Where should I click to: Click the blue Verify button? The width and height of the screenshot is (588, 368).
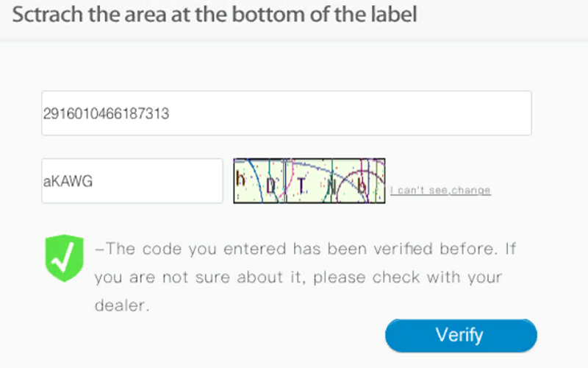pyautogui.click(x=461, y=336)
